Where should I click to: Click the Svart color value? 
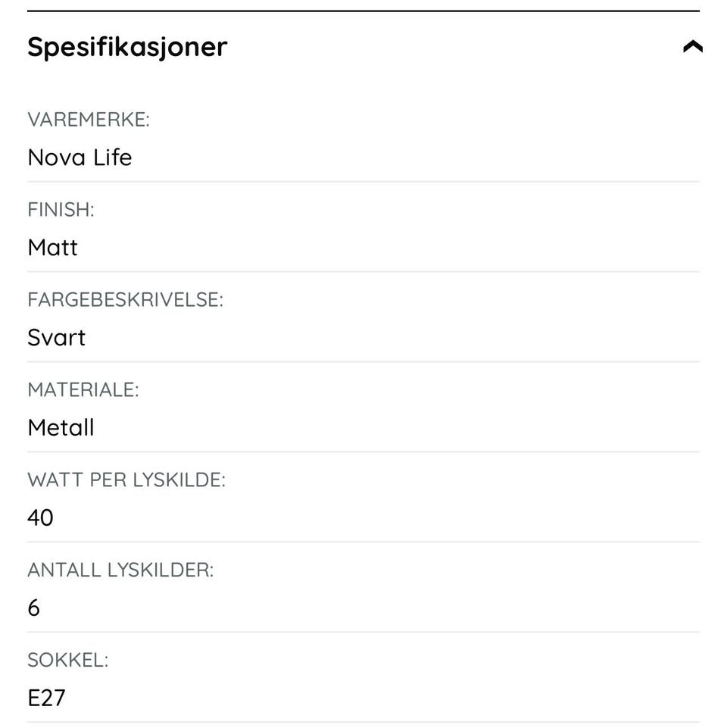click(57, 338)
